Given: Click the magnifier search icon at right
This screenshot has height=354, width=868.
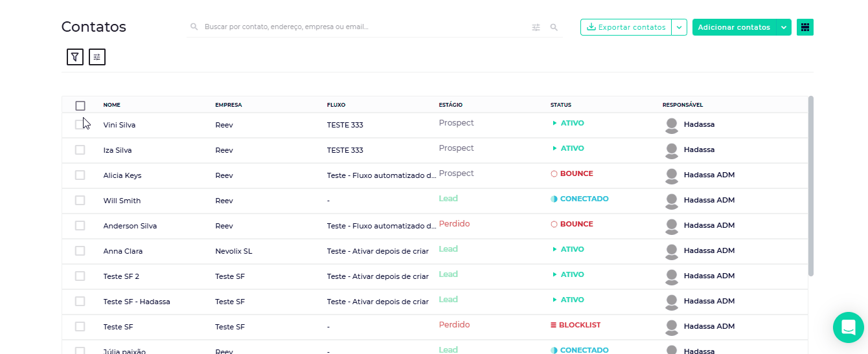Looking at the screenshot, I should click(x=554, y=27).
